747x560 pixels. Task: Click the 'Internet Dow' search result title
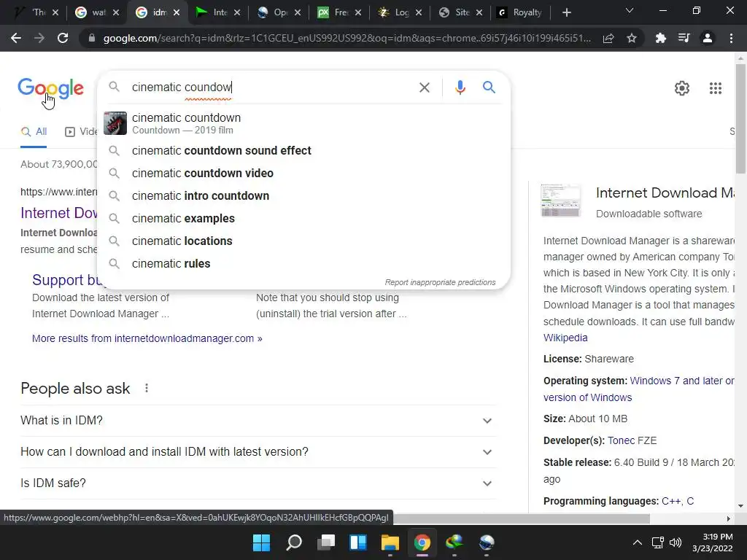click(x=59, y=213)
